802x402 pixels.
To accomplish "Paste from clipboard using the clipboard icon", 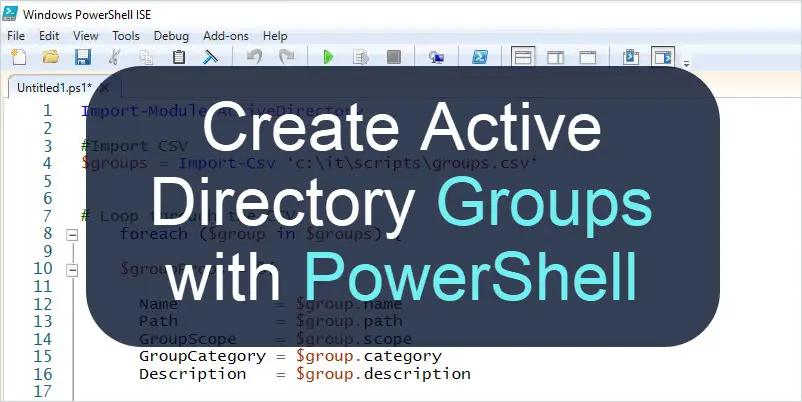I will (179, 56).
